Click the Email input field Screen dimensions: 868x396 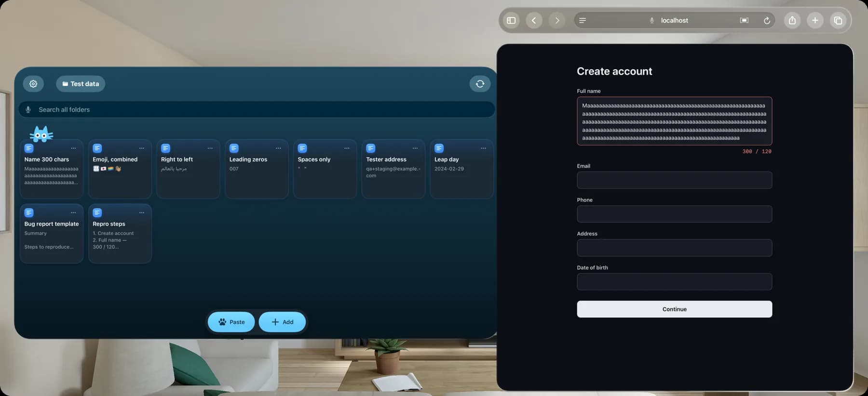click(674, 180)
